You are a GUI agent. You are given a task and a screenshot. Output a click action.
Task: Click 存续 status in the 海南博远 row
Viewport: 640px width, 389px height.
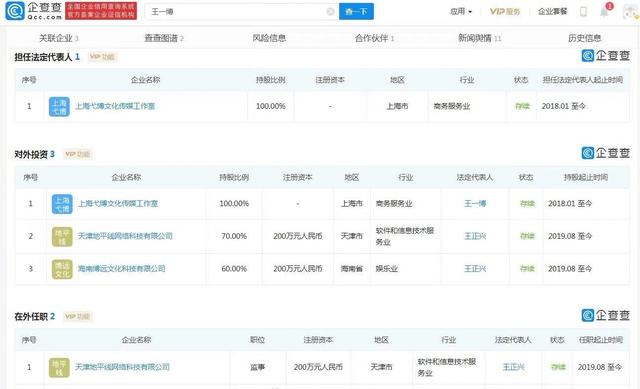click(x=527, y=269)
